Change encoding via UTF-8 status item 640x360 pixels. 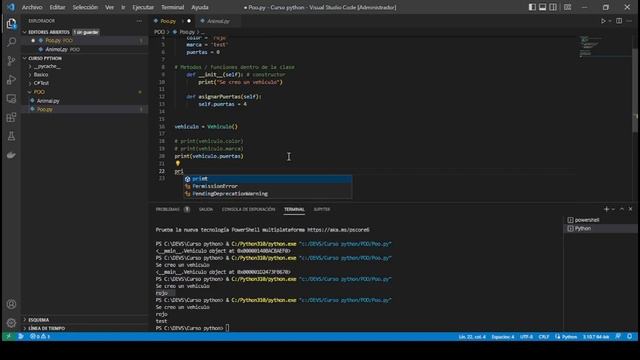click(526, 337)
